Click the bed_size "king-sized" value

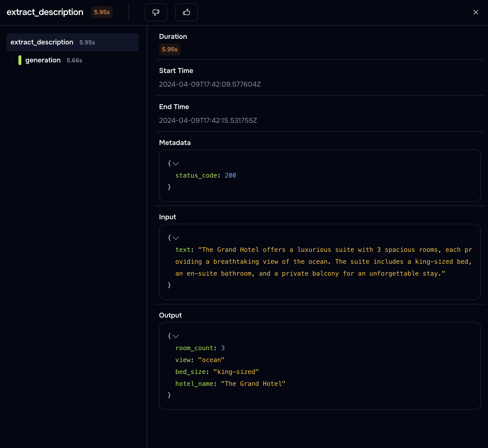pos(236,372)
